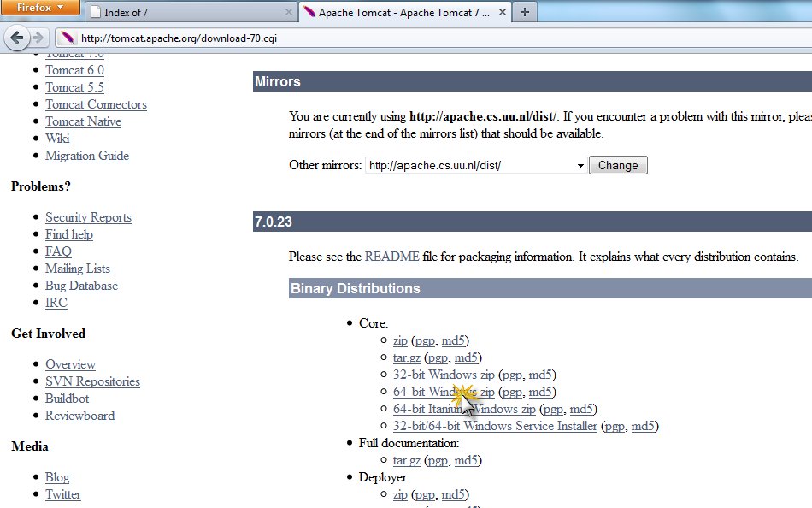Close the "Index of /" tab

(287, 12)
